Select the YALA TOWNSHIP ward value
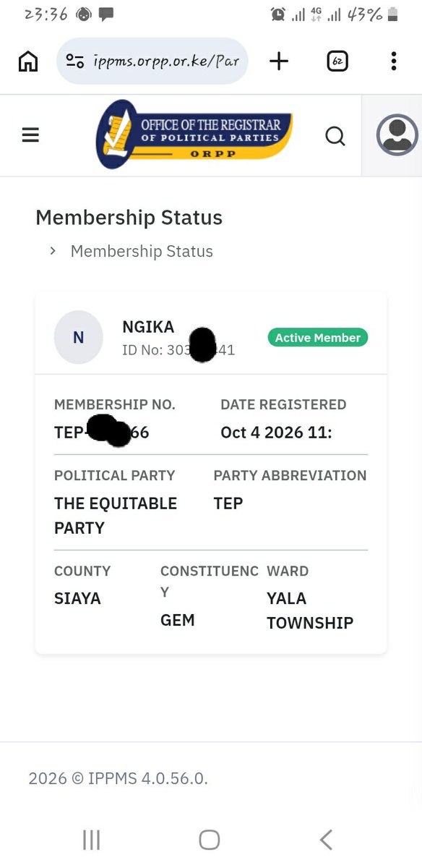Viewport: 422px width, 868px height. (x=310, y=610)
